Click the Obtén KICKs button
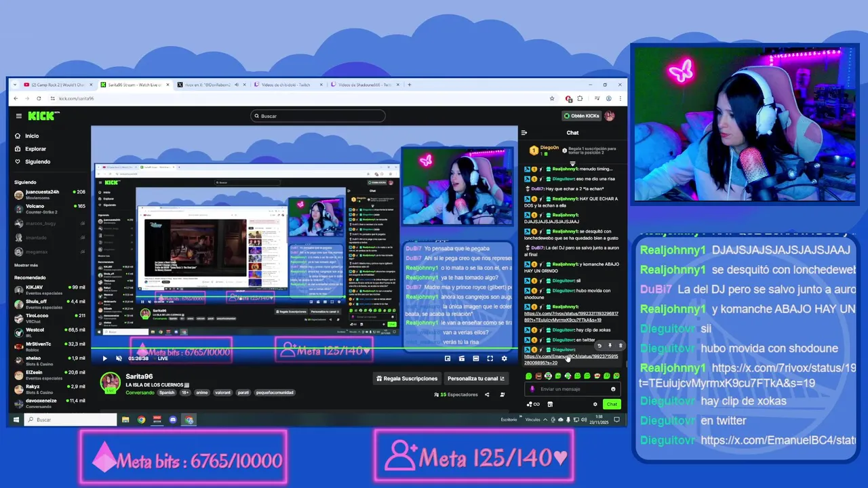The image size is (868, 488). 583,116
